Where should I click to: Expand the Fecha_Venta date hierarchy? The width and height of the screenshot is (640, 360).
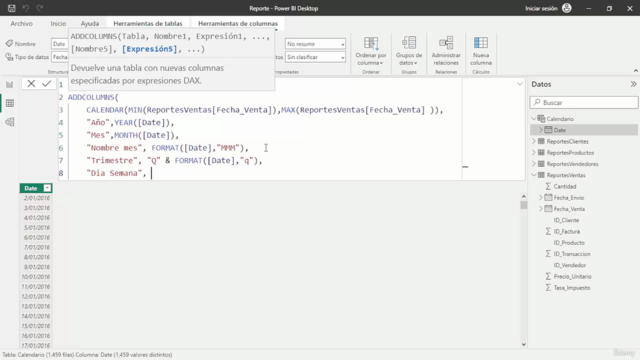(541, 209)
